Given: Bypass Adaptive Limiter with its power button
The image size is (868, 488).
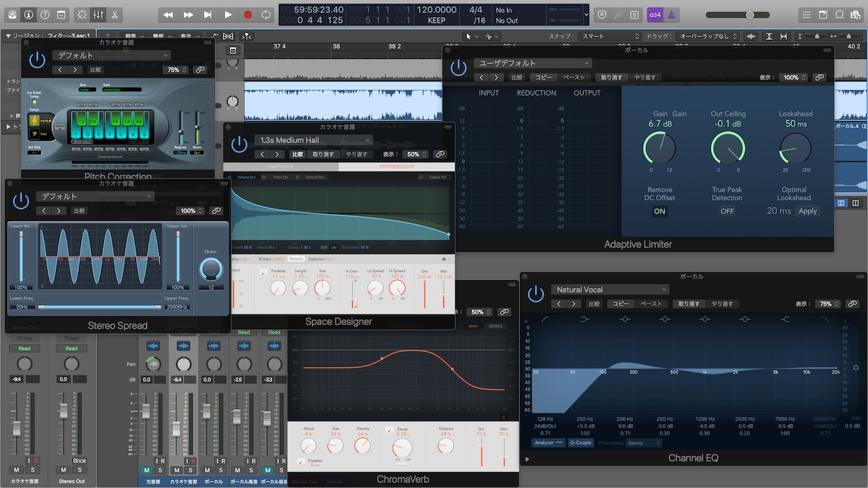Looking at the screenshot, I should [459, 68].
